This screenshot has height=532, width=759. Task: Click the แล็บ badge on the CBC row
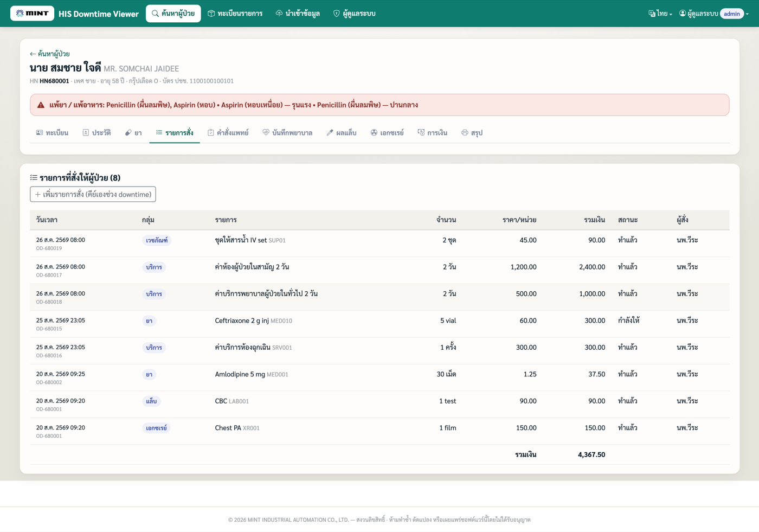tap(151, 401)
